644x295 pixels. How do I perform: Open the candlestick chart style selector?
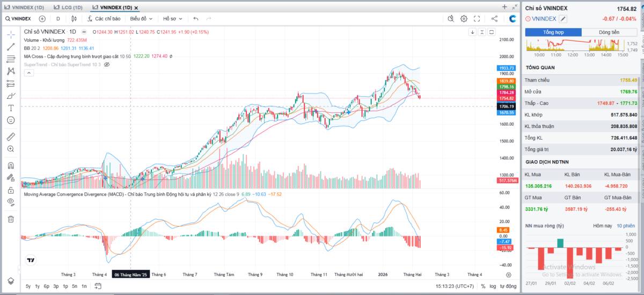tap(74, 18)
